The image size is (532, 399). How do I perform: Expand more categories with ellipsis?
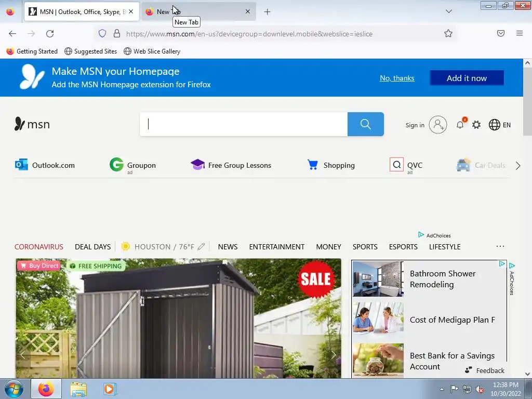click(500, 246)
